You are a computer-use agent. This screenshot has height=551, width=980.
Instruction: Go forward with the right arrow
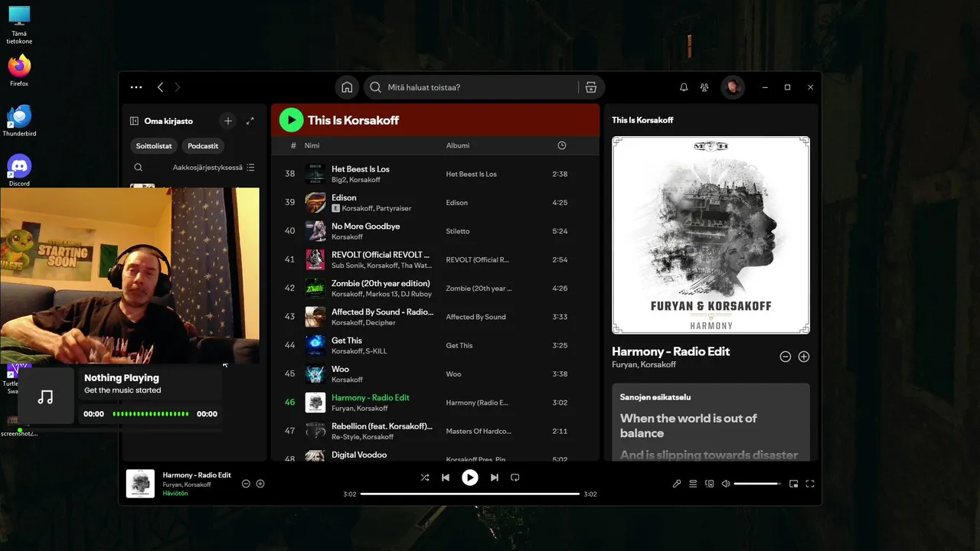tap(178, 87)
